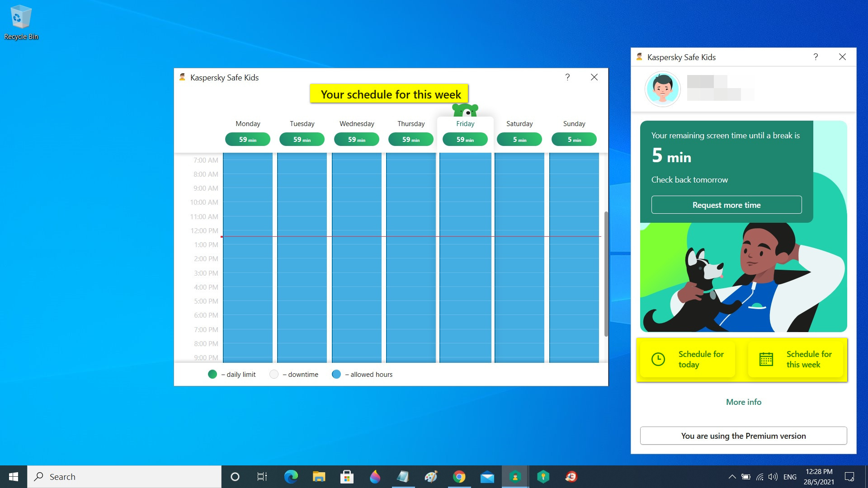
Task: Click Premium version status button
Action: click(743, 436)
